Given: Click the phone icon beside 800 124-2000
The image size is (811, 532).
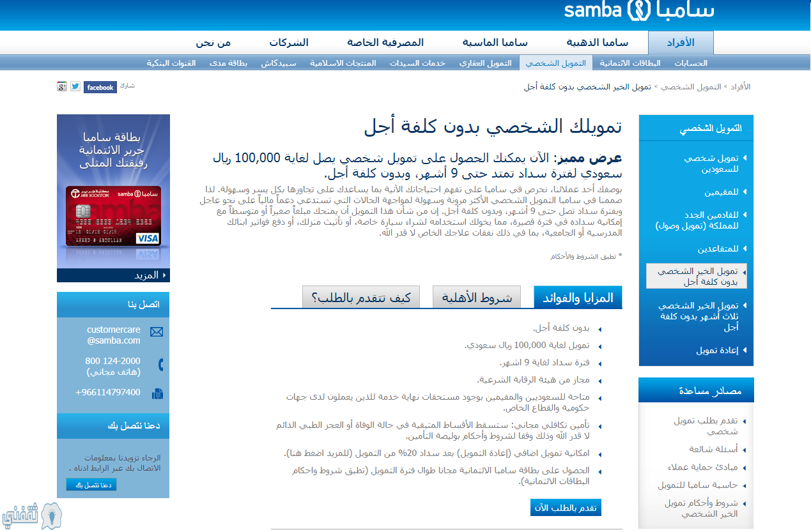Looking at the screenshot, I should tap(160, 365).
